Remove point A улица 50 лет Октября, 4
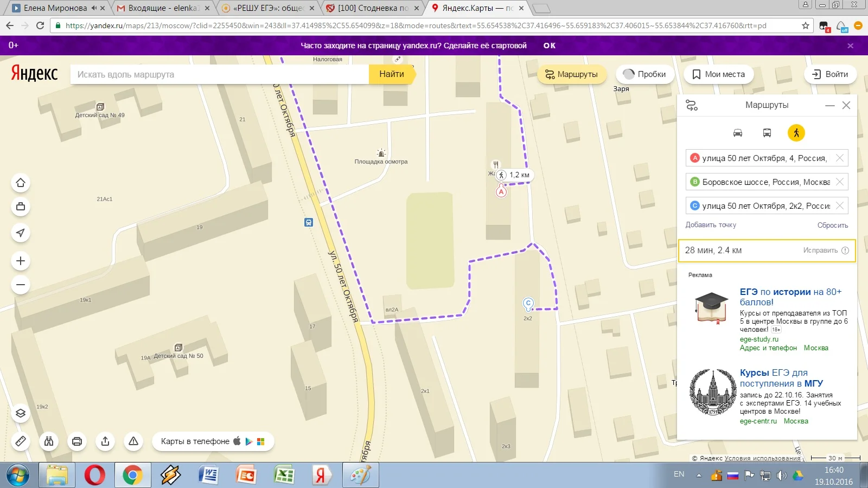This screenshot has height=488, width=868. click(840, 158)
